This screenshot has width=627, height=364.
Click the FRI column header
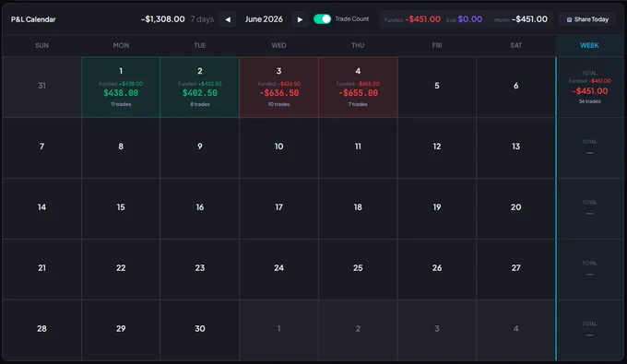pos(437,45)
